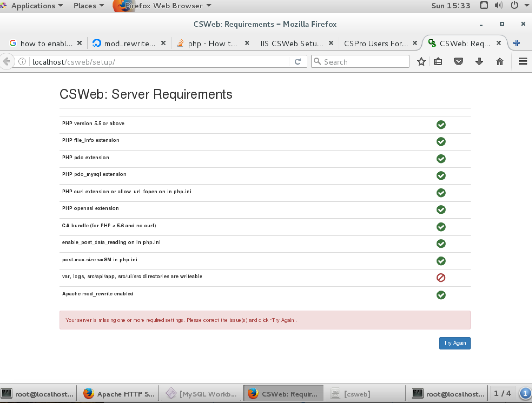Image resolution: width=532 pixels, height=403 pixels.
Task: Click the URL address field
Action: 160,62
